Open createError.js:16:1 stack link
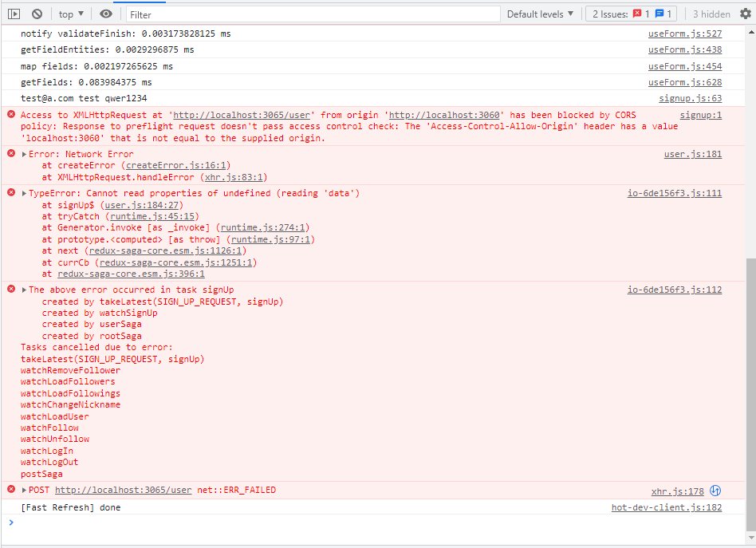 176,165
